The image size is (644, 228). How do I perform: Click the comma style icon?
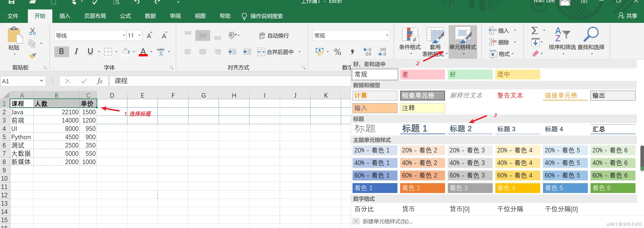[x=352, y=52]
